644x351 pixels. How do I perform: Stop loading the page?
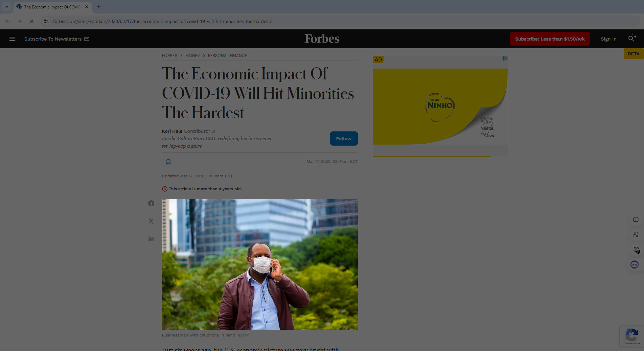click(32, 21)
